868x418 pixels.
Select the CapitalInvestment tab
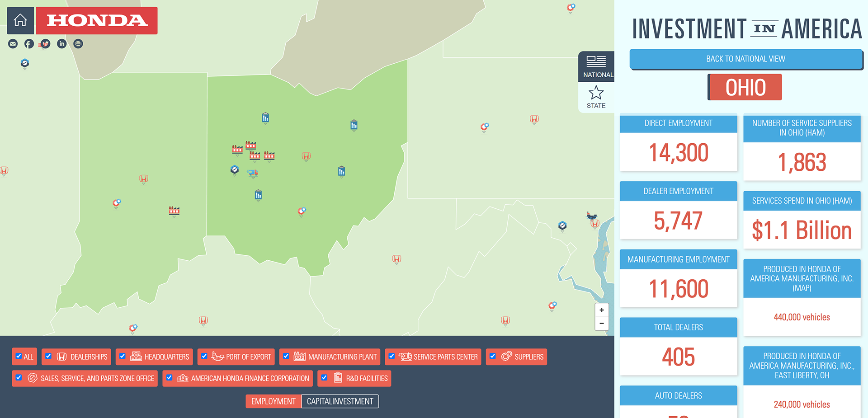[x=340, y=401]
